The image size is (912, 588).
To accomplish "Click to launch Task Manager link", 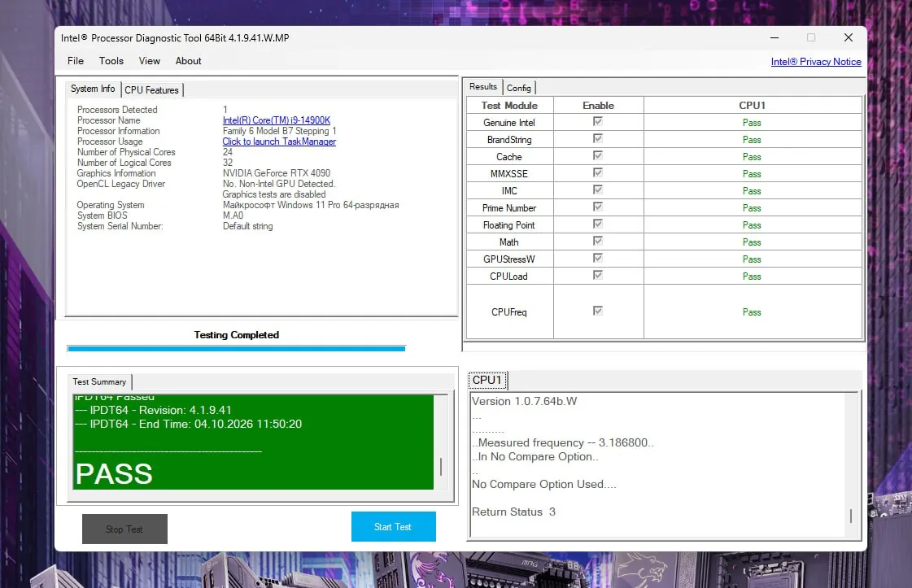I will click(x=279, y=142).
